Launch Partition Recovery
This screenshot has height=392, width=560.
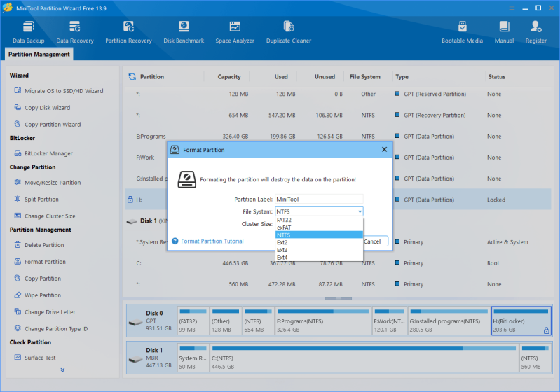point(128,32)
